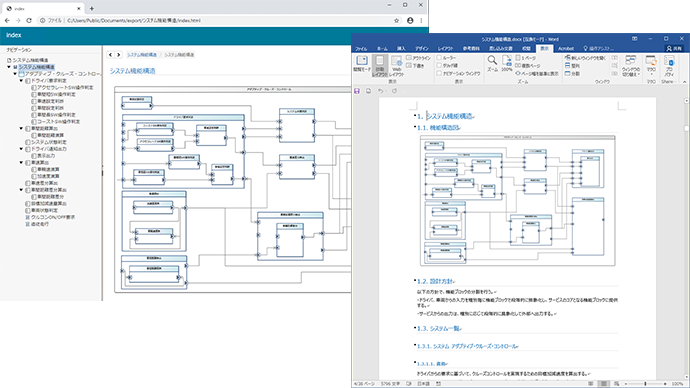
Task: Click the 日本語 language indicator in status bar
Action: [x=423, y=384]
